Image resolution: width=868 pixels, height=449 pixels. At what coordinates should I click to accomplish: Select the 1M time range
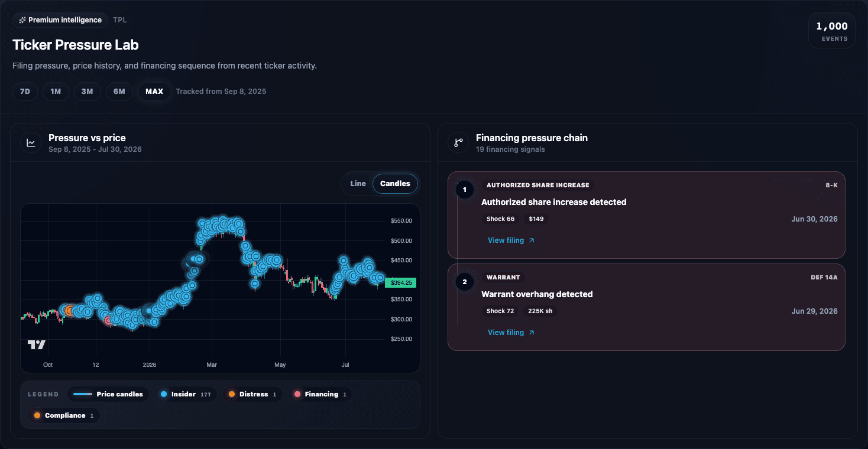(56, 92)
